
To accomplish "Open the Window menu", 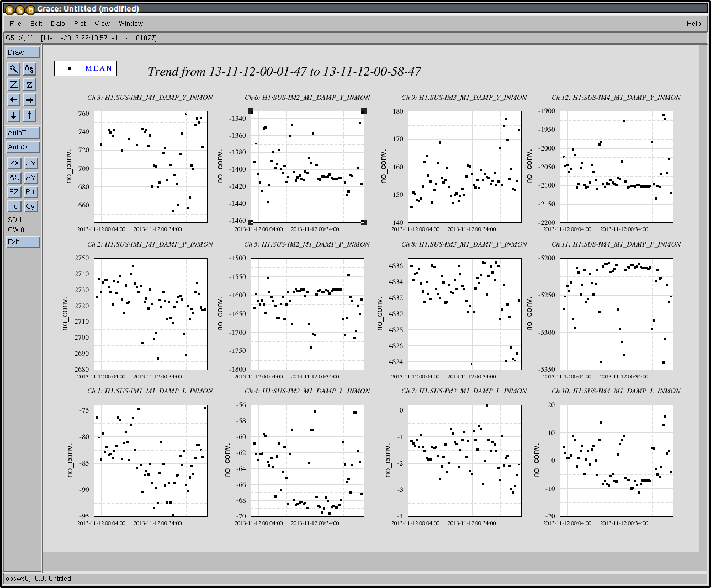I will click(x=131, y=24).
